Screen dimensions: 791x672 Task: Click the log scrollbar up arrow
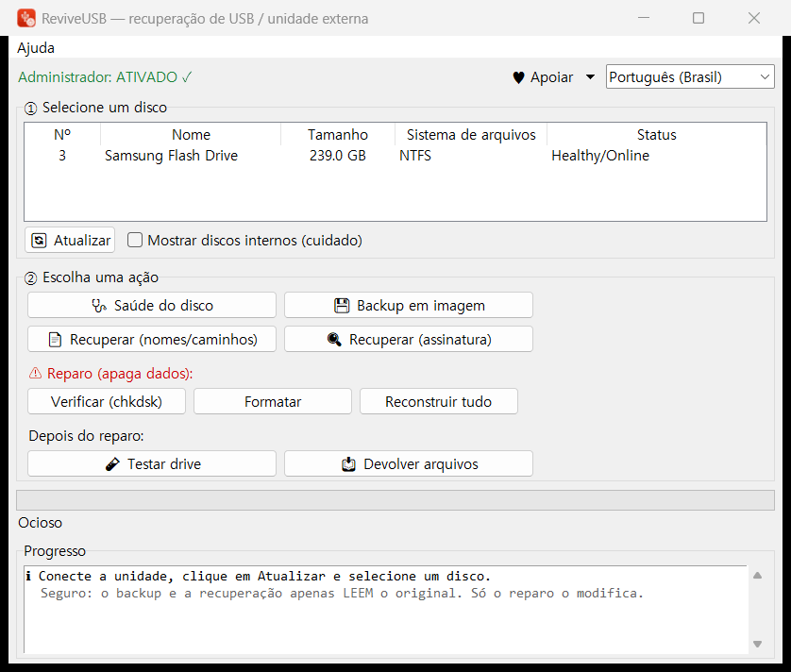(757, 576)
